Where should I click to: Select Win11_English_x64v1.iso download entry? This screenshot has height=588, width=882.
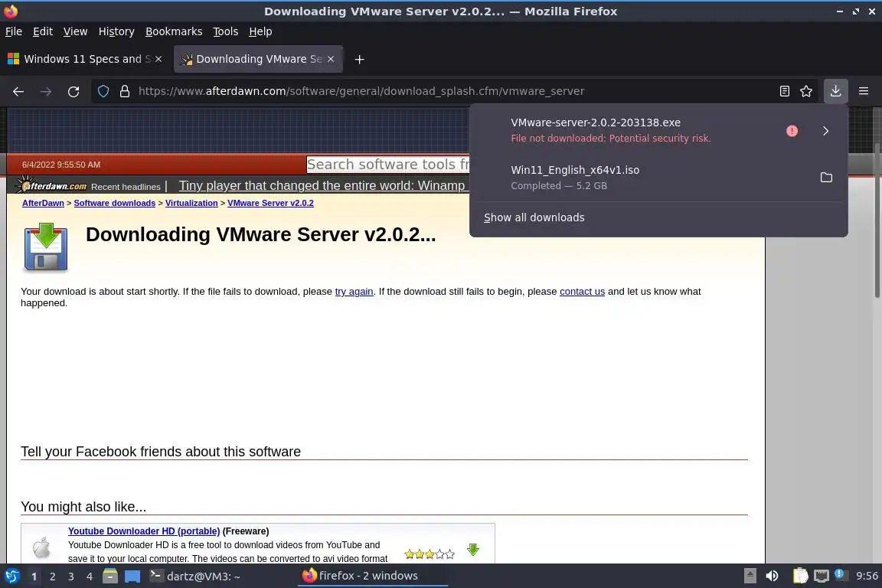click(x=642, y=178)
